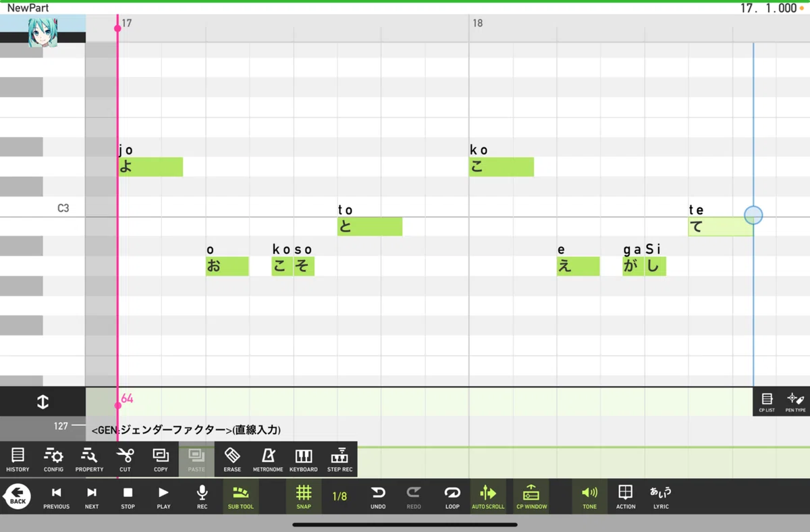Select the note と (to)
Viewport: 810px width, 532px height.
click(x=370, y=226)
